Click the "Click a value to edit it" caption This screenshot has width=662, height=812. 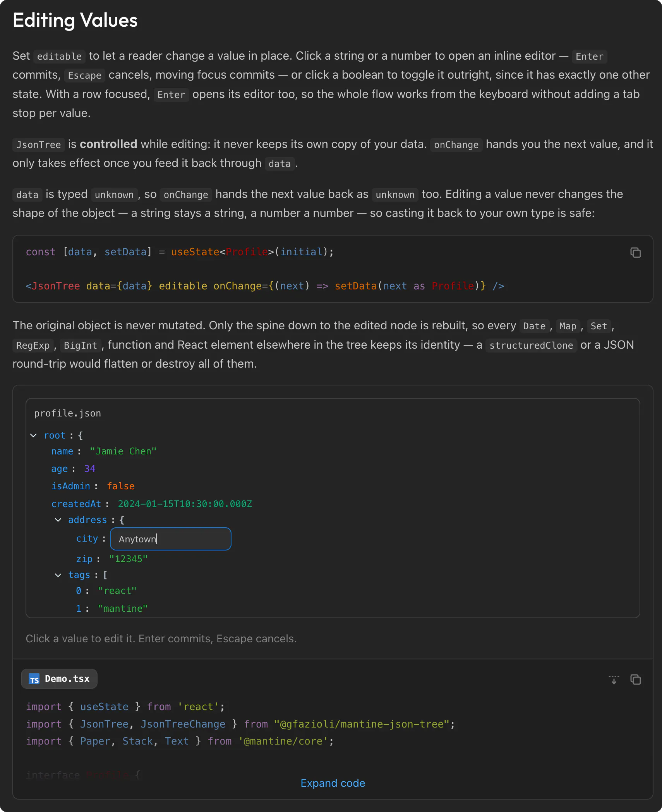coord(161,638)
